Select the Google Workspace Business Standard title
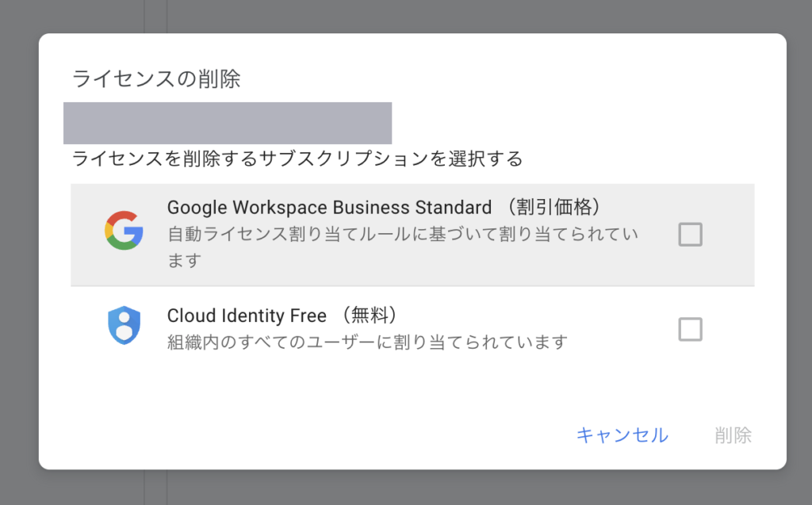Viewport: 812px width, 505px height. tap(329, 208)
